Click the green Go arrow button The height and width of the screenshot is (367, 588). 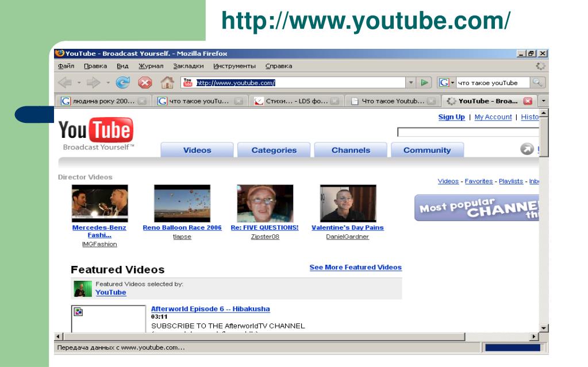(x=424, y=83)
